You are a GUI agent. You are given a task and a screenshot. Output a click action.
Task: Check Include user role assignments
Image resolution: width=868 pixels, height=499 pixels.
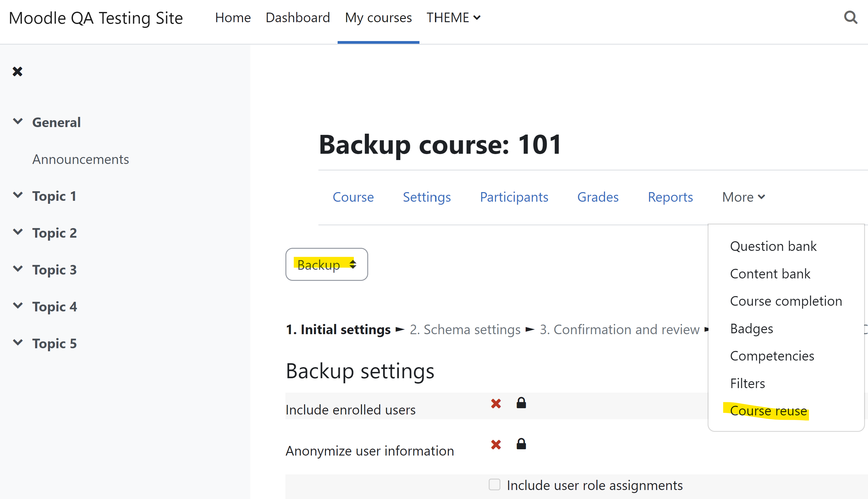coord(494,485)
